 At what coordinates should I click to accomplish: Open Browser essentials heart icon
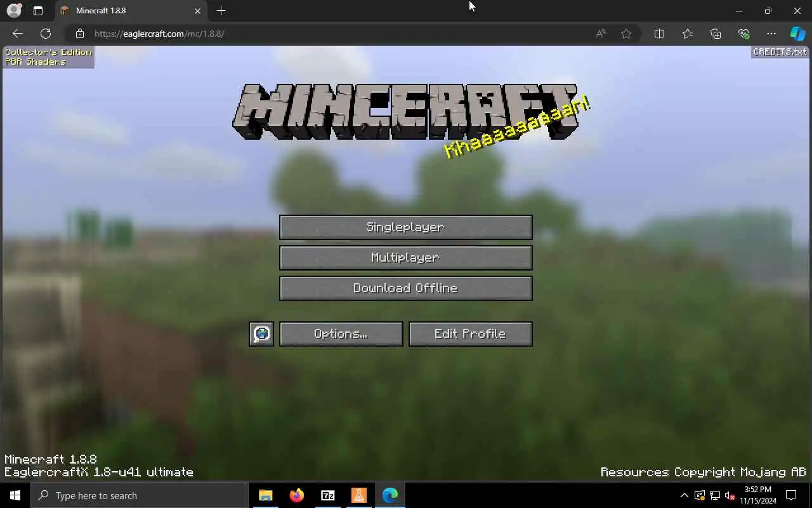point(743,34)
